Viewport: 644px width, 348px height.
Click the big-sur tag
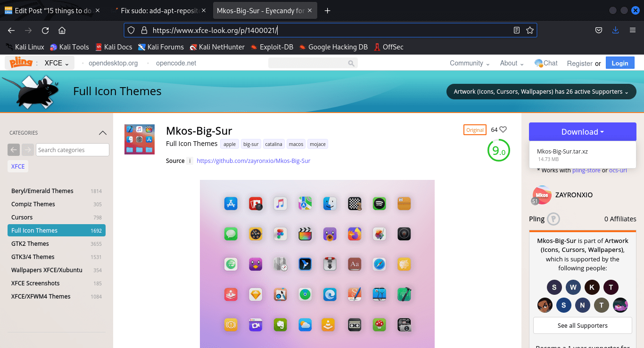click(251, 144)
